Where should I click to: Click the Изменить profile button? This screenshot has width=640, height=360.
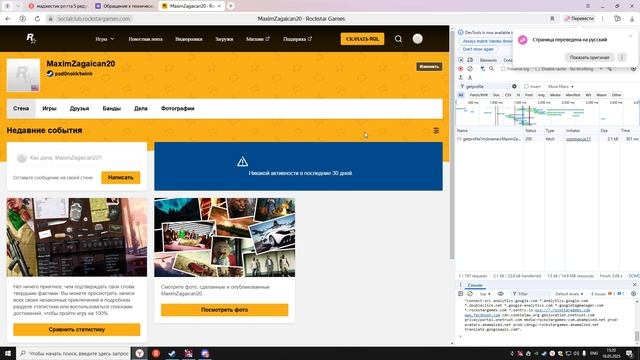pos(429,67)
